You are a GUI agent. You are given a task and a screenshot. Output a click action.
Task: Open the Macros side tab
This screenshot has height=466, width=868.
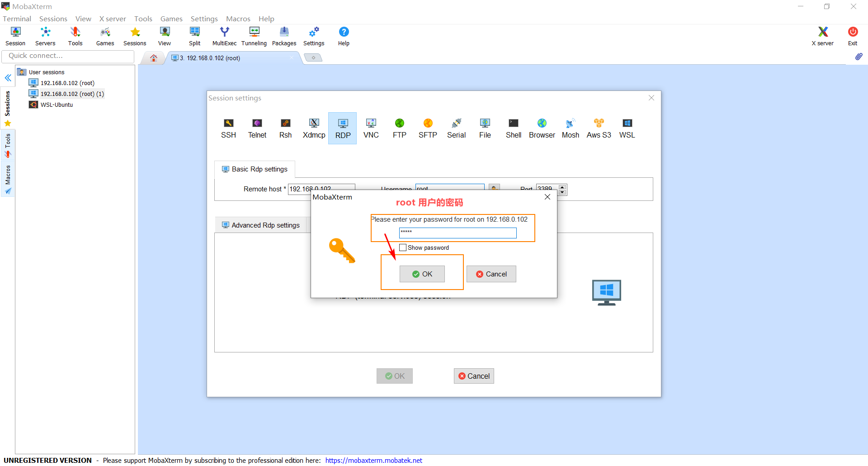coord(8,179)
